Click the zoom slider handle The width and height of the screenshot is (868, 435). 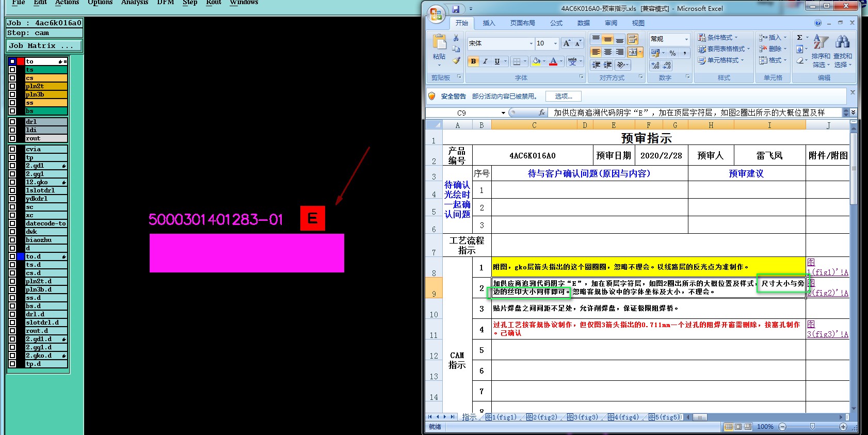tap(812, 427)
